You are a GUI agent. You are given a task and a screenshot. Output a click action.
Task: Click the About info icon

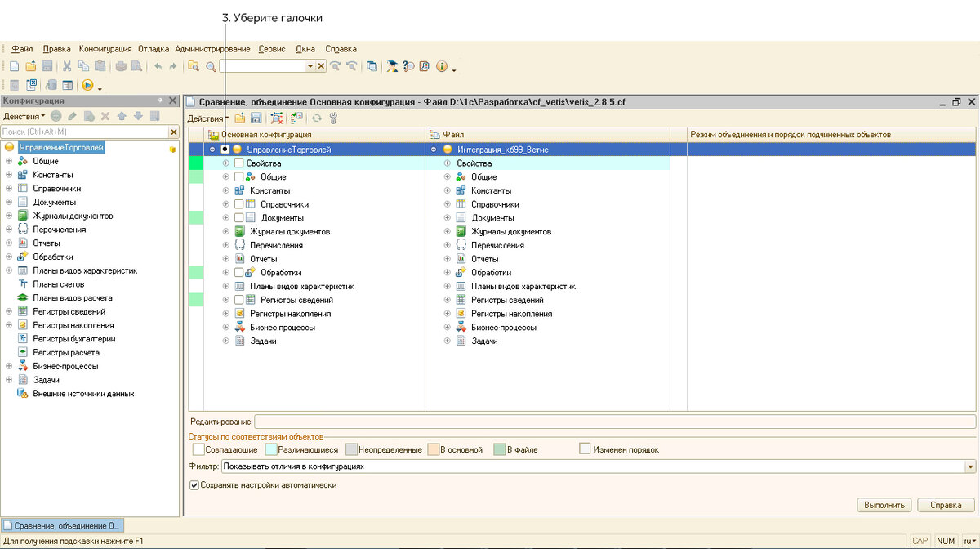[442, 66]
